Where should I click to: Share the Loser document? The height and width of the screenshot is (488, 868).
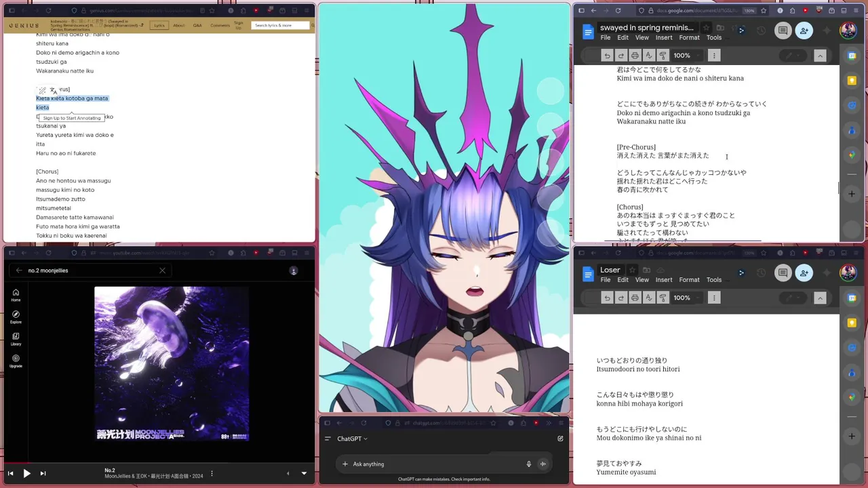pyautogui.click(x=804, y=272)
